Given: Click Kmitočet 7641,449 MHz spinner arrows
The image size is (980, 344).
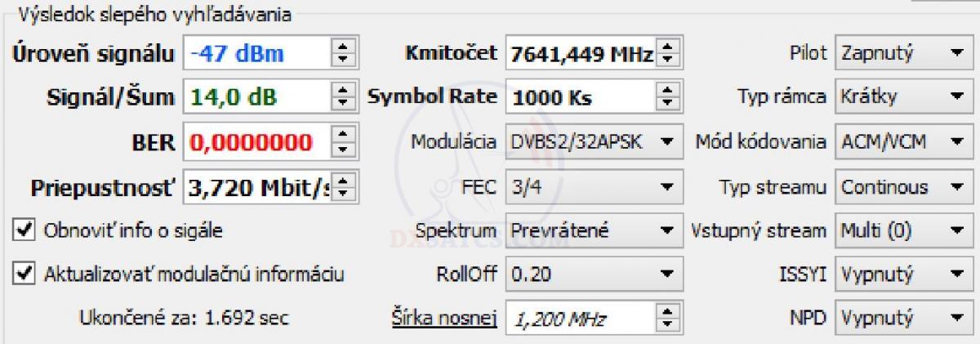Looking at the screenshot, I should [669, 54].
